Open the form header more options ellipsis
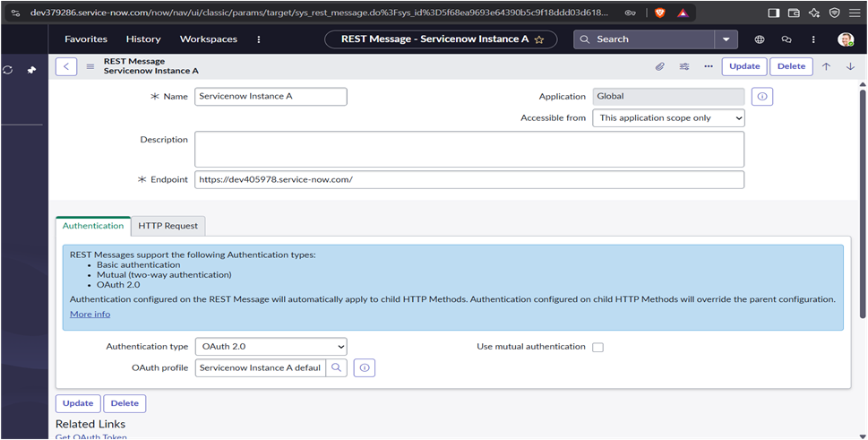Viewport: 868px width, 440px height. pos(709,66)
